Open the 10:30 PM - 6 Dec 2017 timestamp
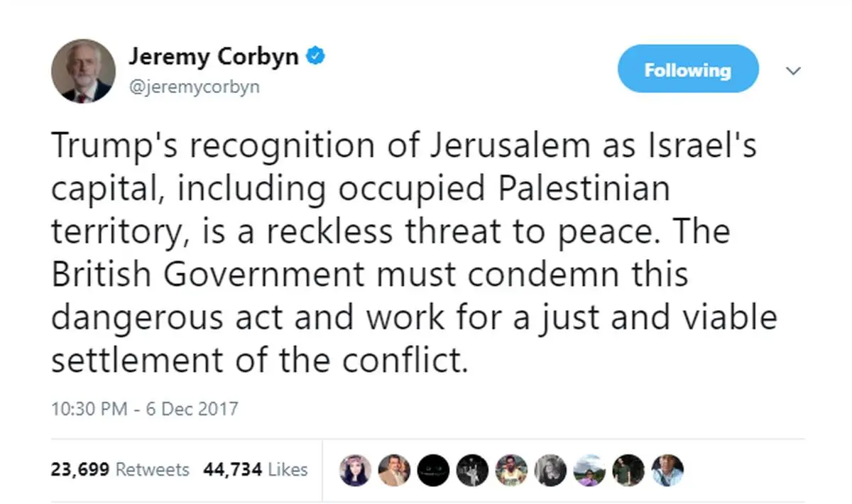 click(x=144, y=410)
